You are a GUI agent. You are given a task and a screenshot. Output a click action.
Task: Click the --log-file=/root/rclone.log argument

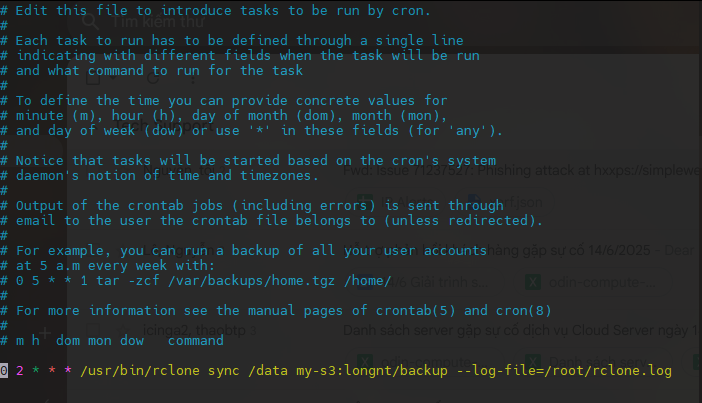pyautogui.click(x=564, y=371)
